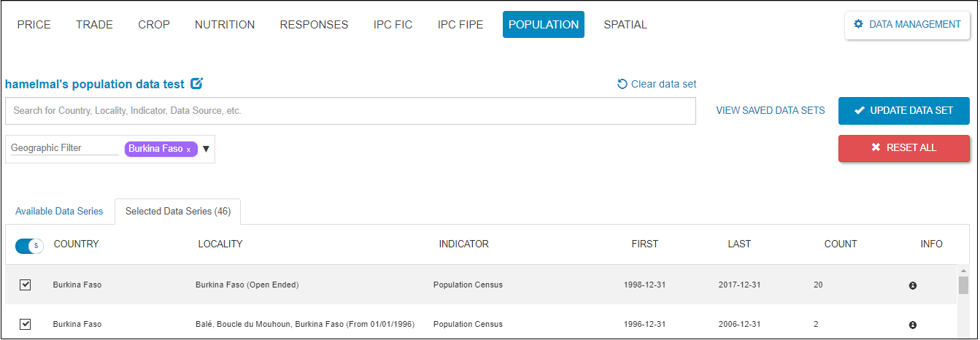Click the edit icon beside data set name

click(196, 84)
